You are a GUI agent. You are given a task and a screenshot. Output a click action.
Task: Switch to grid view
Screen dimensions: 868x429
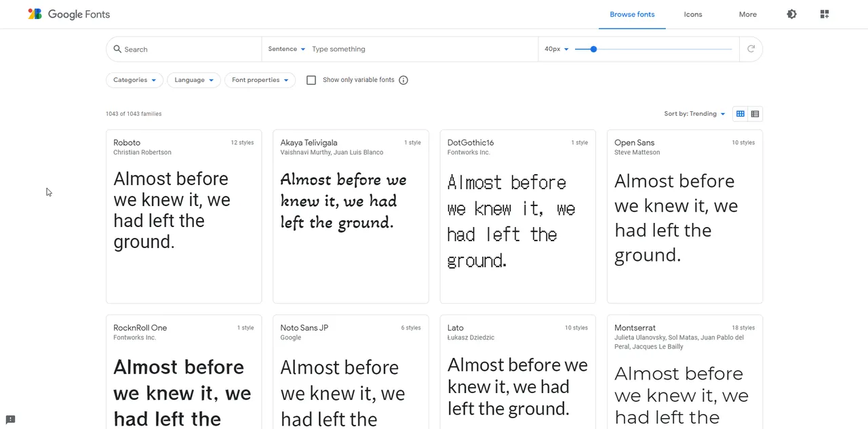click(741, 114)
